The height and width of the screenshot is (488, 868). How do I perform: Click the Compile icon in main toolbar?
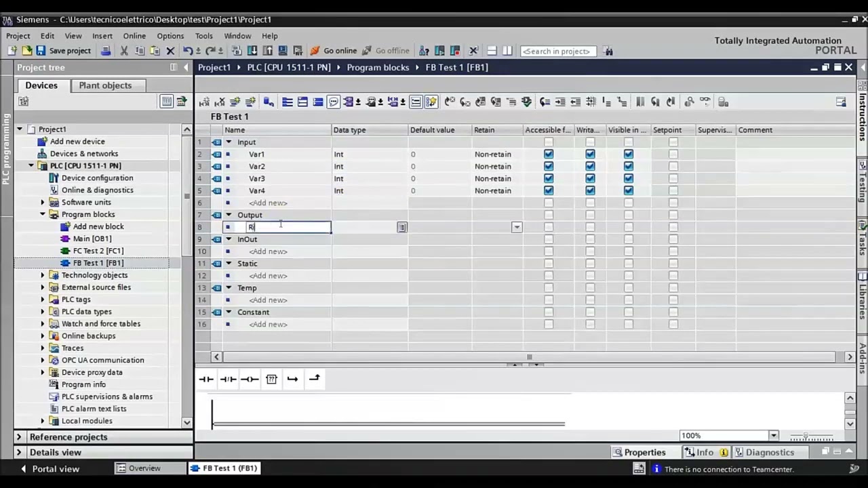point(237,51)
